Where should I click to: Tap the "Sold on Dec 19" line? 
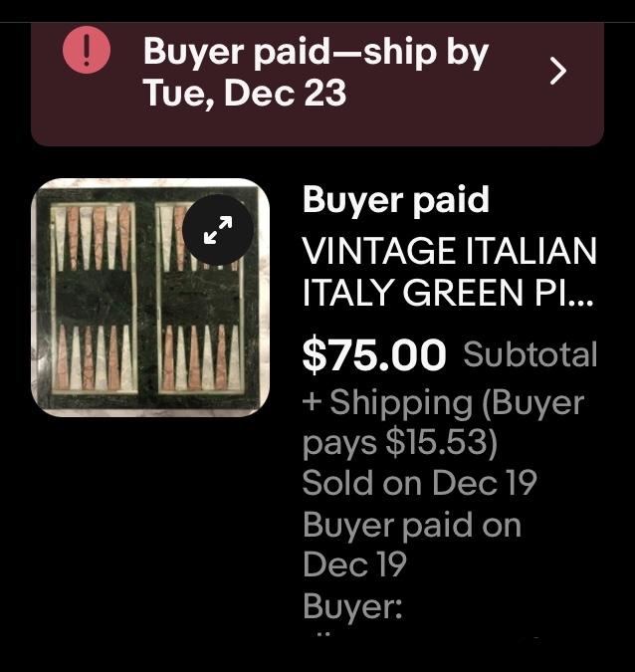pyautogui.click(x=419, y=483)
